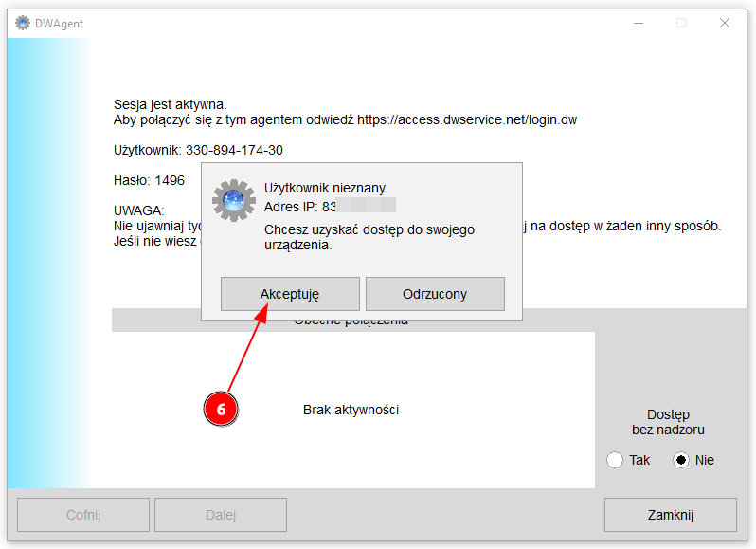756x549 pixels.
Task: Close the DWAgent window
Action: pos(724,23)
